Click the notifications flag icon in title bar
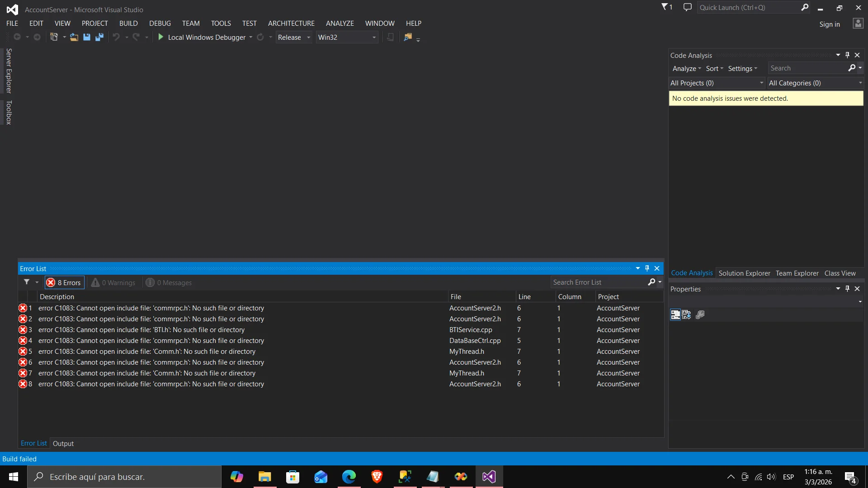This screenshot has width=868, height=488. click(665, 7)
